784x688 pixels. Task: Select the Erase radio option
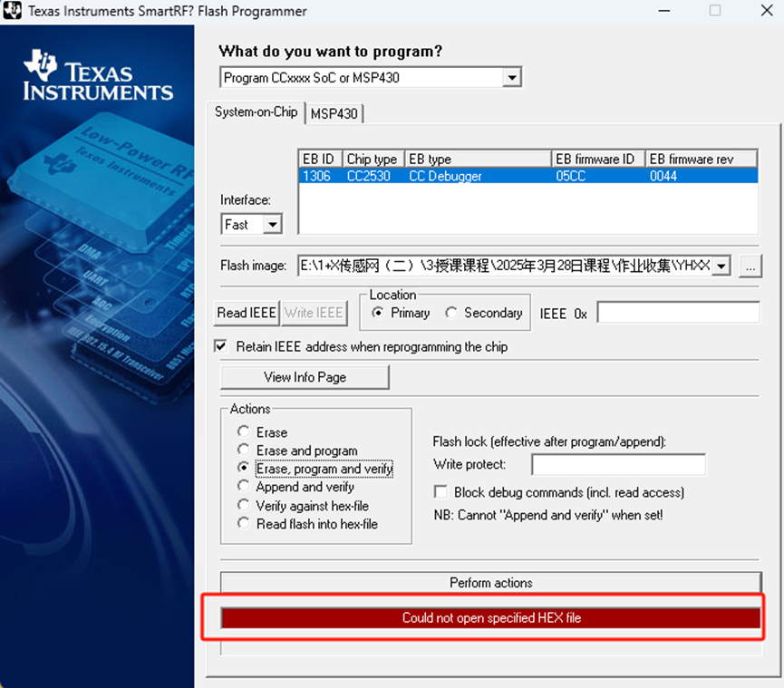coord(243,432)
